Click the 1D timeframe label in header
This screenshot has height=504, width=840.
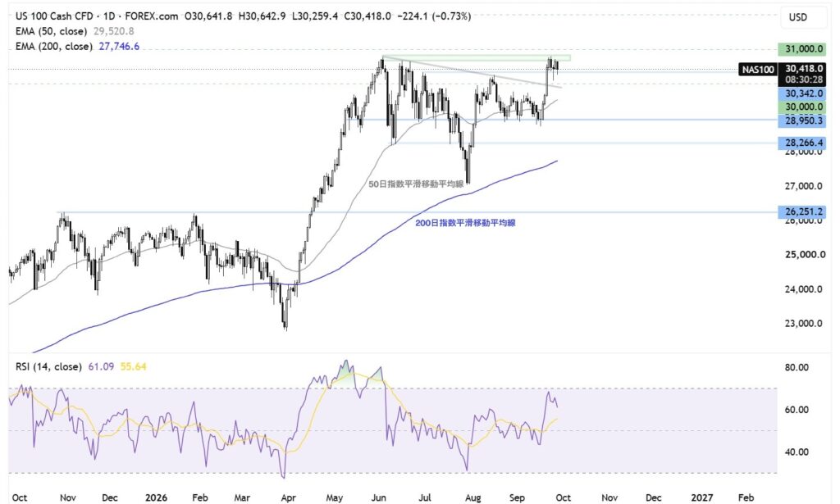(x=109, y=16)
